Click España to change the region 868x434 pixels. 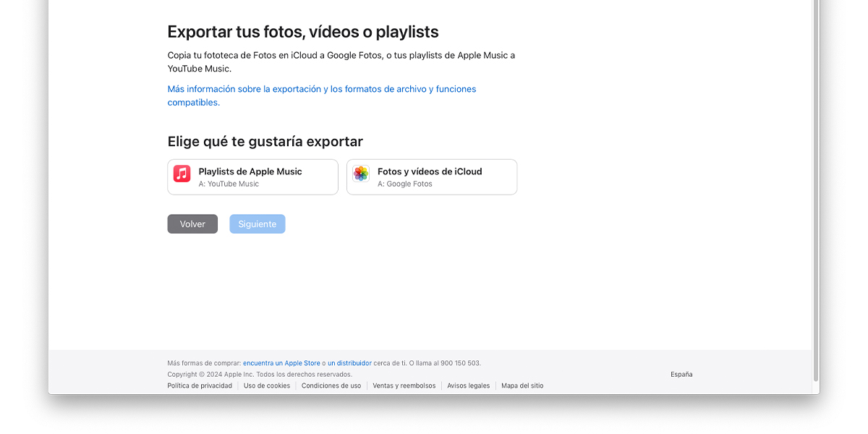[681, 374]
